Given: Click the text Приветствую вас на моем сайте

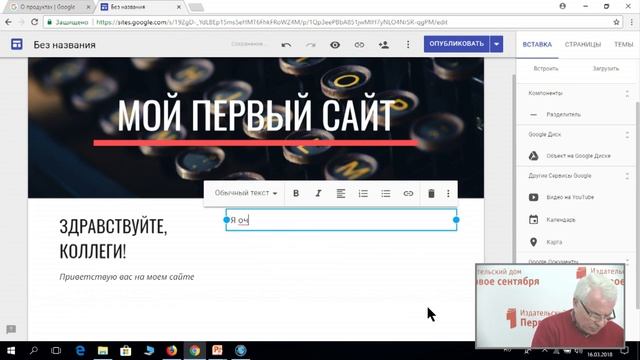Looking at the screenshot, I should [x=127, y=277].
